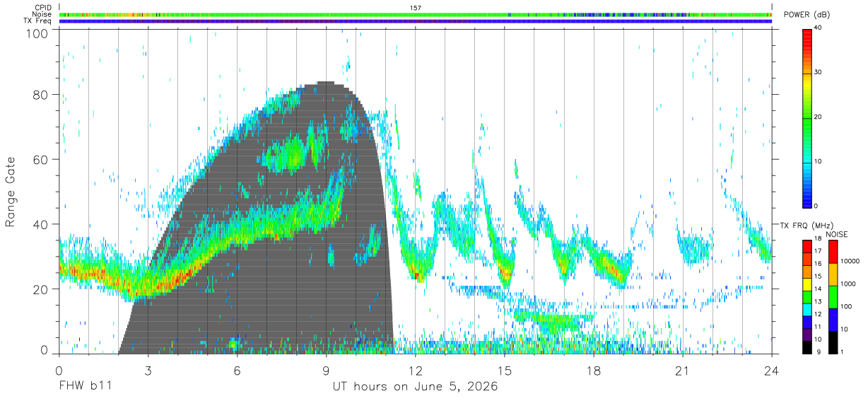
Task: Click the 18 UT hour axis label
Action: point(594,371)
